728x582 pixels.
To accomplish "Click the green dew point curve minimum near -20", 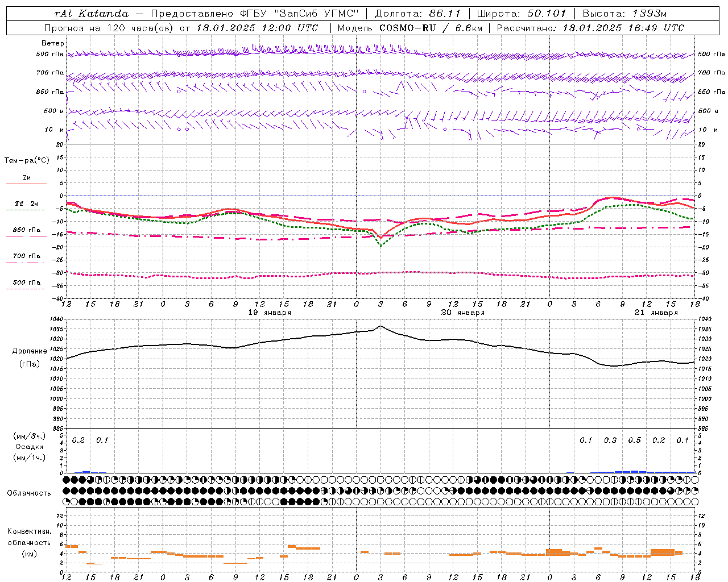I will 380,245.
